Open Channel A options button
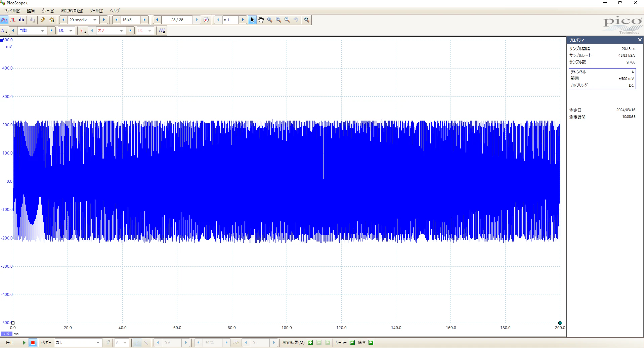The image size is (644, 348). click(x=4, y=31)
